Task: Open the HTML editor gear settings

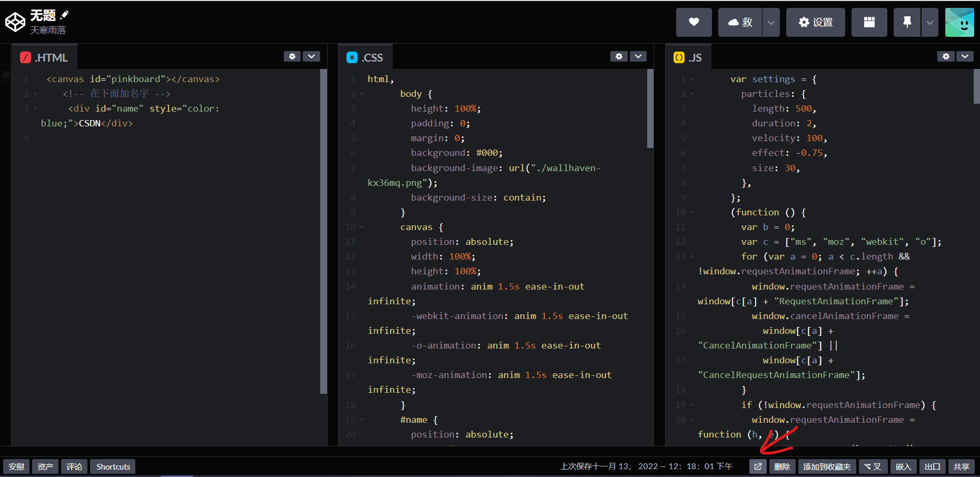Action: click(292, 56)
